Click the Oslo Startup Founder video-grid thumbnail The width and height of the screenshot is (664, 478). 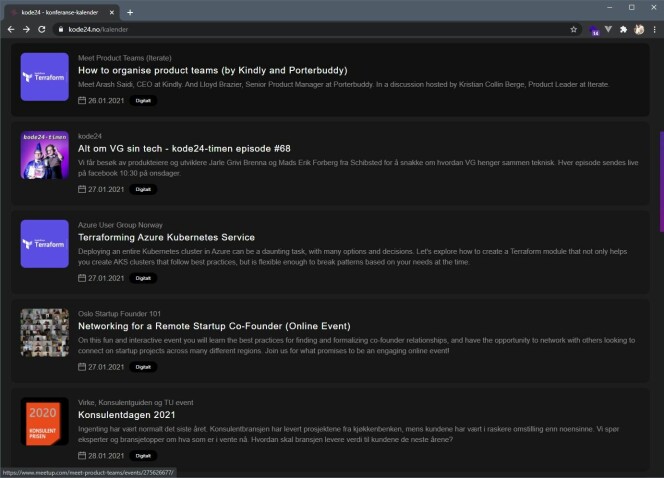click(x=44, y=332)
